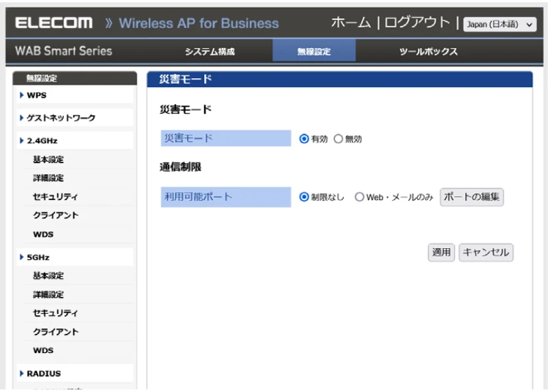Select 制限なし for 利用可能ポート

click(x=304, y=197)
